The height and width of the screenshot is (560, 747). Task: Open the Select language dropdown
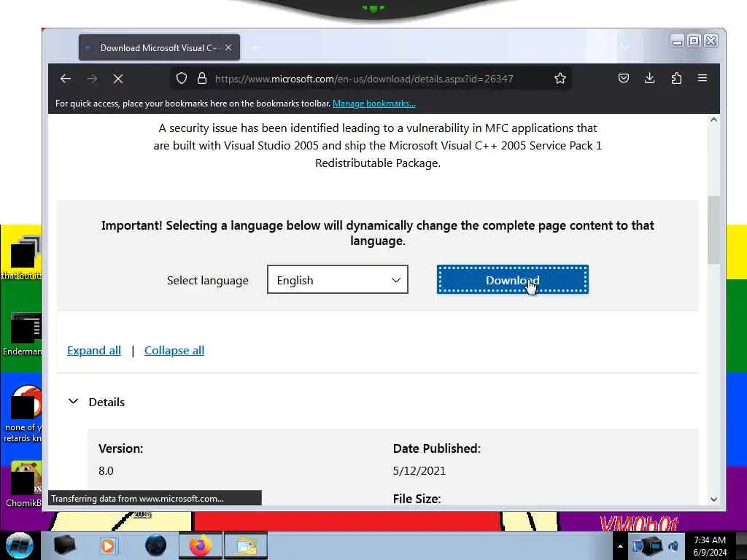coord(338,279)
